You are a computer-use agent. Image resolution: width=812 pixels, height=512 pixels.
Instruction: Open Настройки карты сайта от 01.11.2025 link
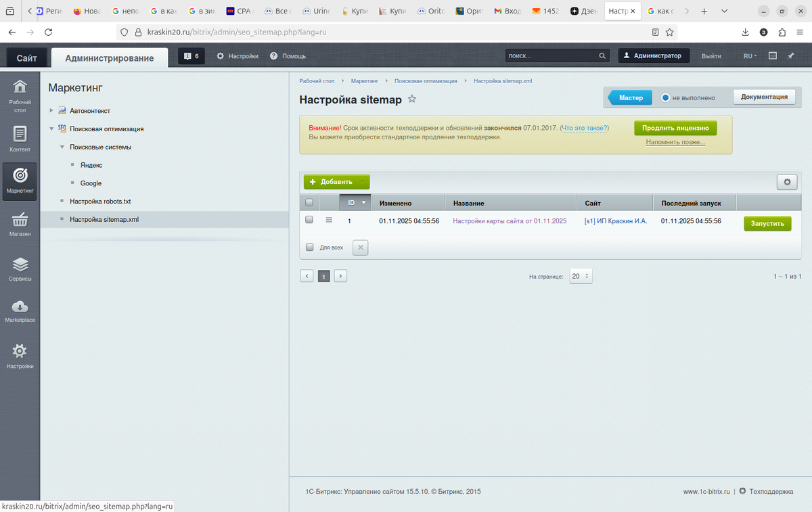click(510, 220)
